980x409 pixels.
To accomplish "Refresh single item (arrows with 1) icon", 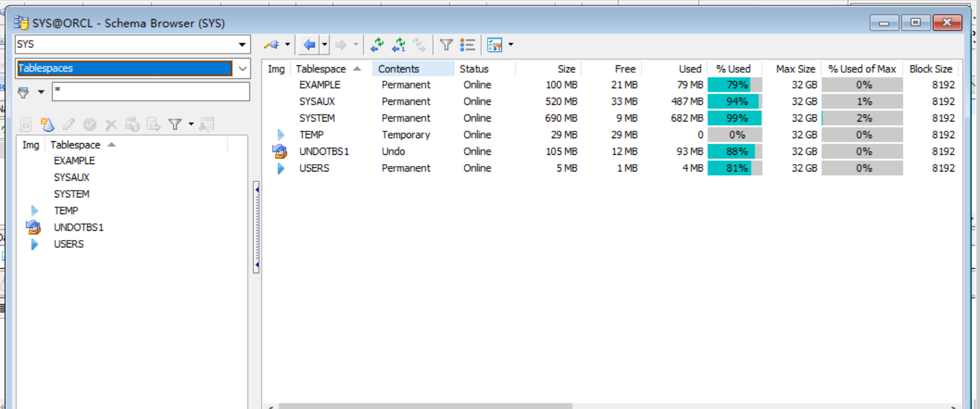I will pyautogui.click(x=399, y=44).
